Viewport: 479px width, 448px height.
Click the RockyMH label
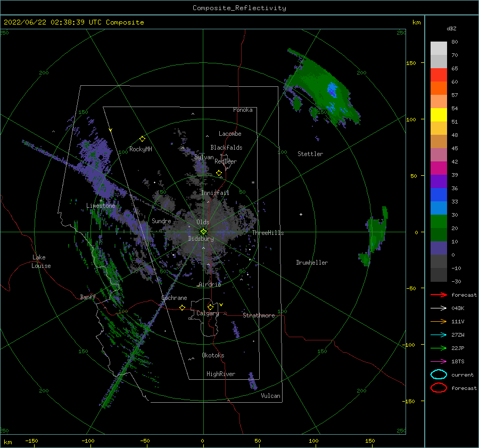141,149
